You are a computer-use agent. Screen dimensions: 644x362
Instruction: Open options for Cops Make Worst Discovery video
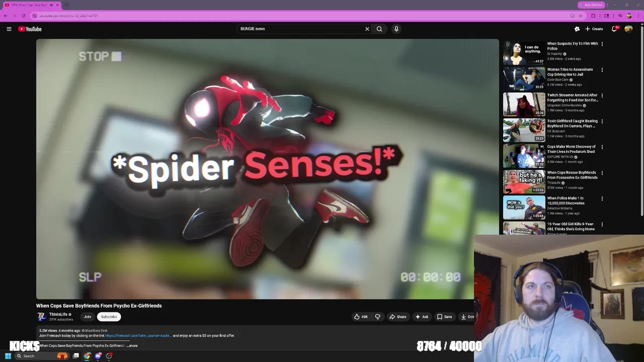602,147
